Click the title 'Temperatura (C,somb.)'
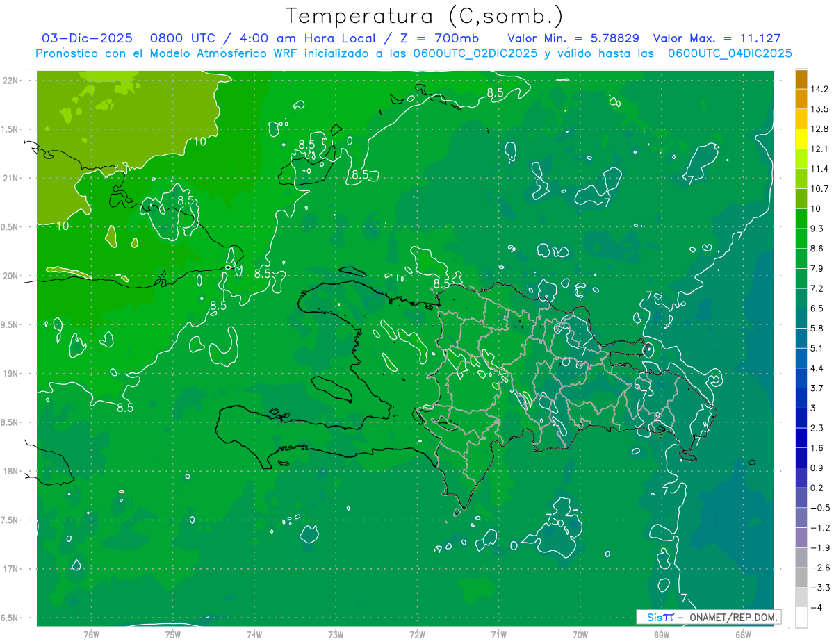Screen dimensions: 834x644 pos(425,16)
